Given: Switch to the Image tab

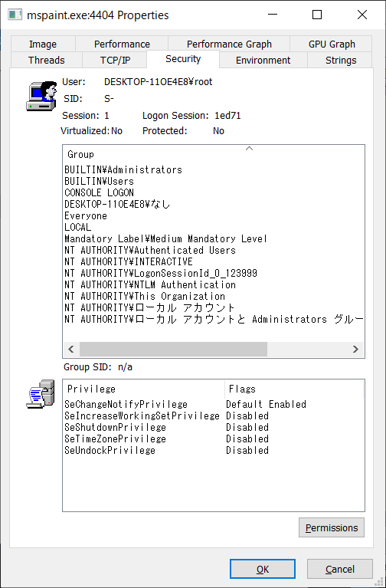Looking at the screenshot, I should click(x=43, y=44).
